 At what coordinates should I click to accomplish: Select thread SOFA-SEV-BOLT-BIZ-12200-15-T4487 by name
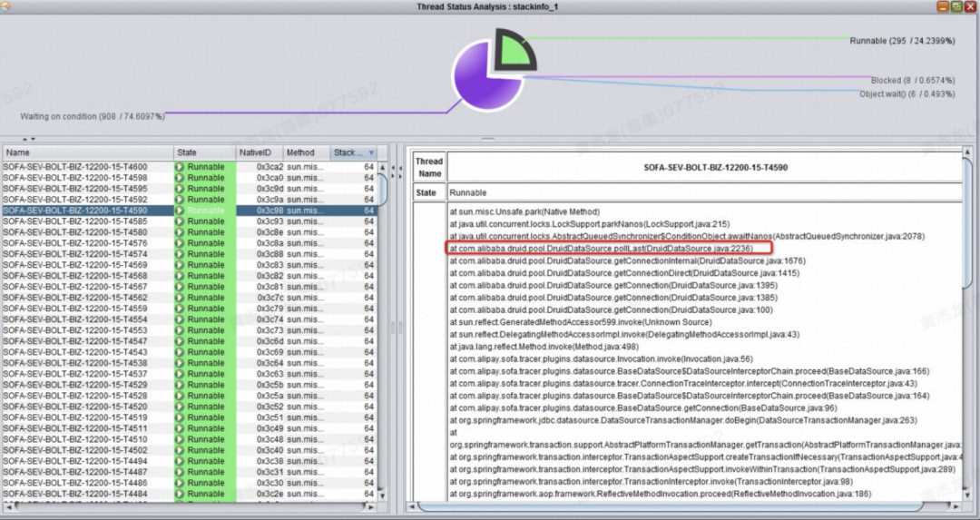tap(75, 472)
